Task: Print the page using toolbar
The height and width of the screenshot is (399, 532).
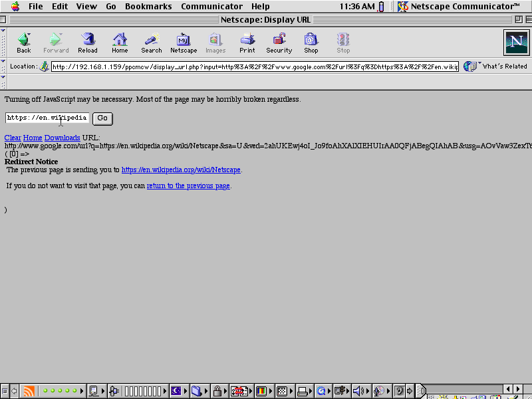Action: [x=247, y=43]
